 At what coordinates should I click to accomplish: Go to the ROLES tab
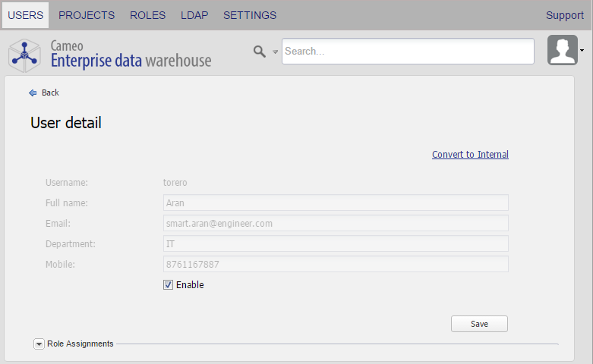pyautogui.click(x=147, y=15)
